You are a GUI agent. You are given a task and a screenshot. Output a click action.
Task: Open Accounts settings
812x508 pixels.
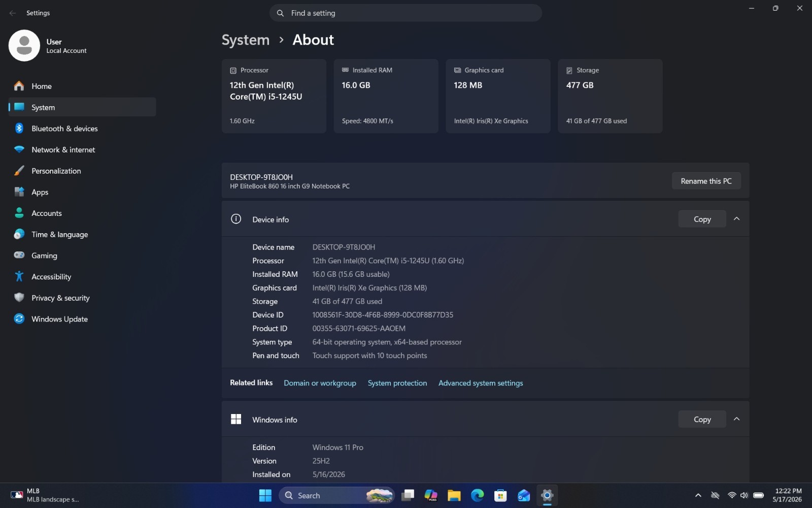[x=82, y=213]
